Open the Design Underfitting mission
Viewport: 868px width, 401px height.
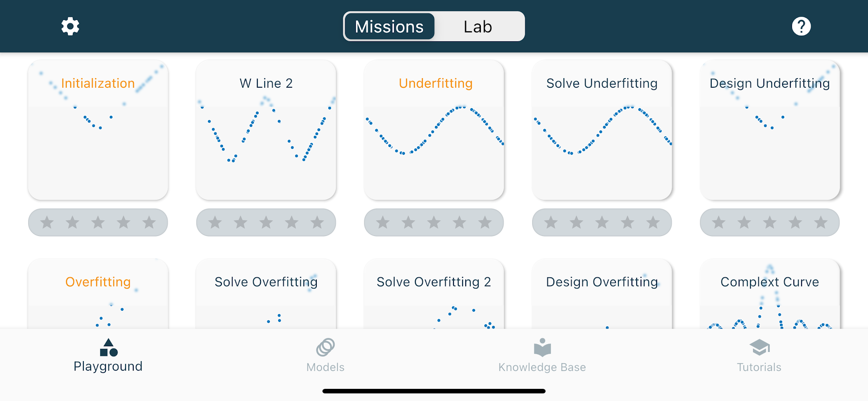770,130
